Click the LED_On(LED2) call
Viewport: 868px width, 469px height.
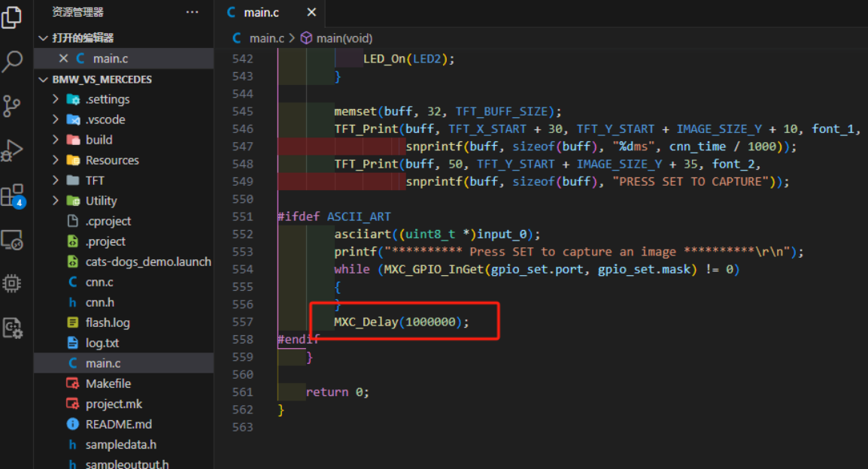point(408,59)
